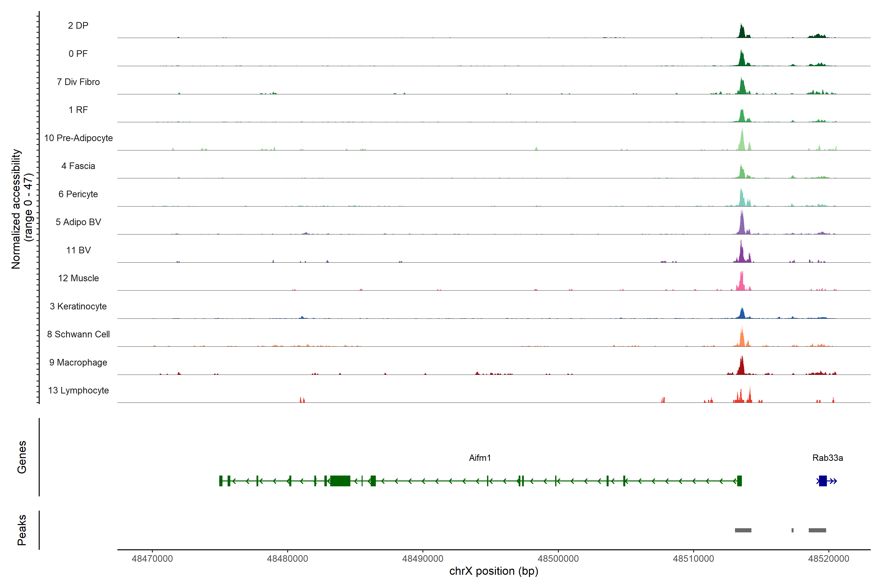This screenshot has width=882, height=588.
Task: Click the tiny middle gray peak marker
Action: pyautogui.click(x=792, y=530)
